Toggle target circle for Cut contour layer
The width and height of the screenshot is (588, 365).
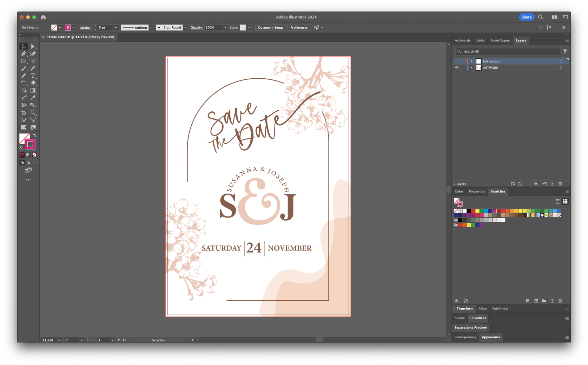pos(561,61)
